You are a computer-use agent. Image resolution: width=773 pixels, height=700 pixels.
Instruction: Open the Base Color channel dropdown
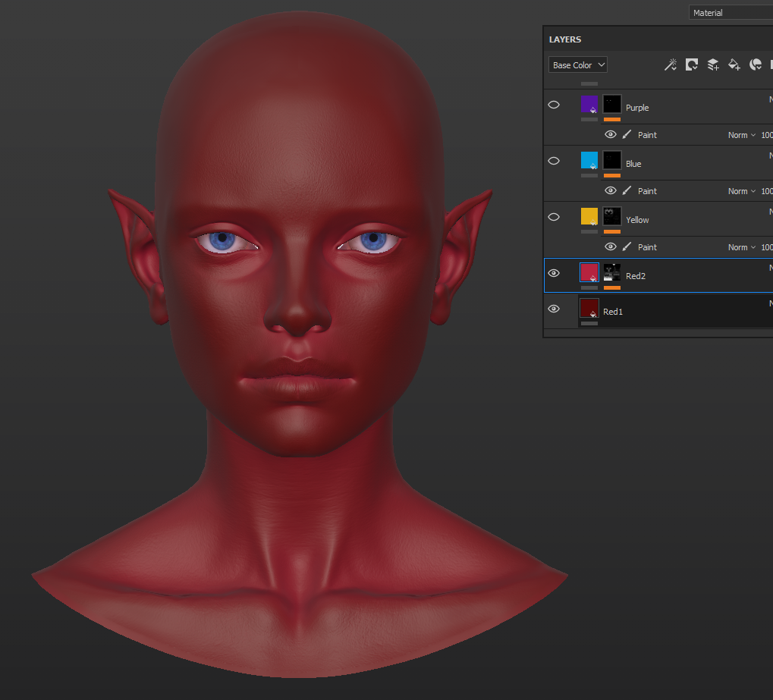point(578,65)
